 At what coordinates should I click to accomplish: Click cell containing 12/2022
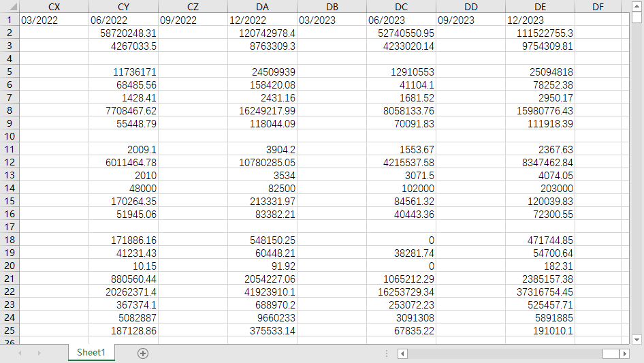tap(263, 20)
